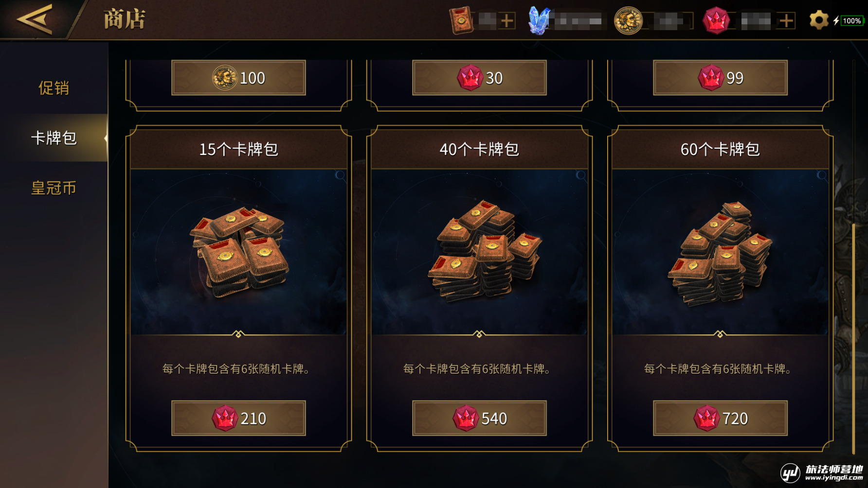Tap the card pack book icon in header
Screen dimensions: 868x488
[x=461, y=20]
